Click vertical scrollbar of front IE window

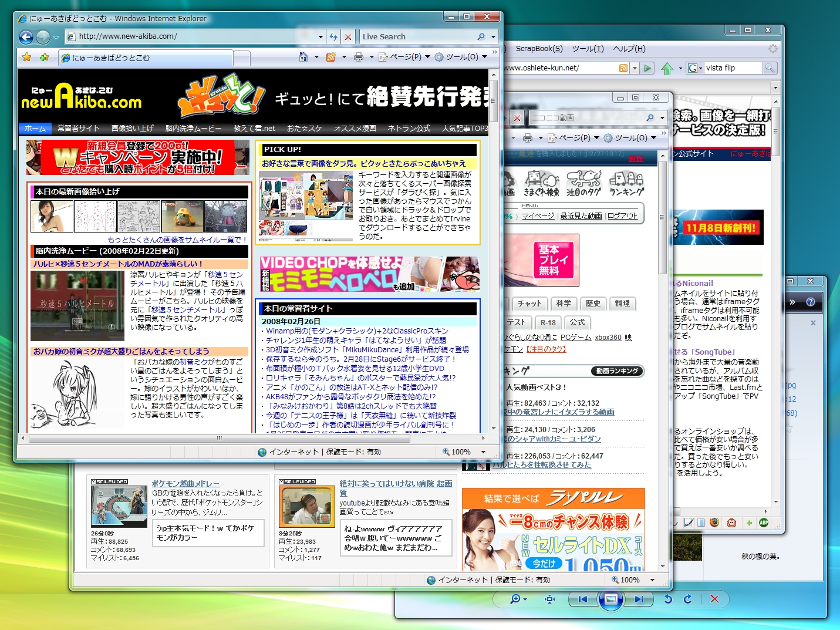click(x=494, y=251)
